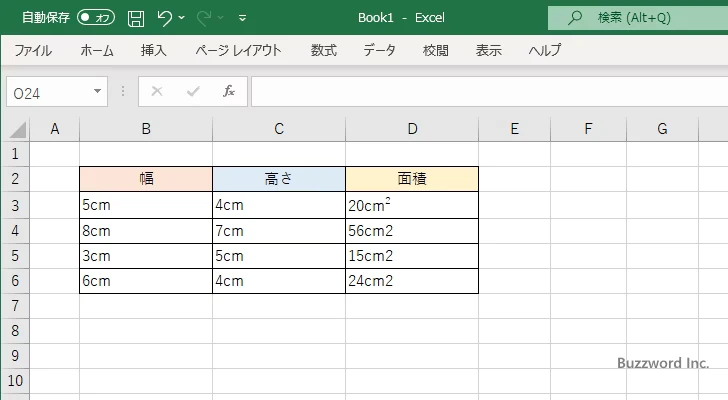Open the ファイル tab
This screenshot has width=728, height=400.
33,50
